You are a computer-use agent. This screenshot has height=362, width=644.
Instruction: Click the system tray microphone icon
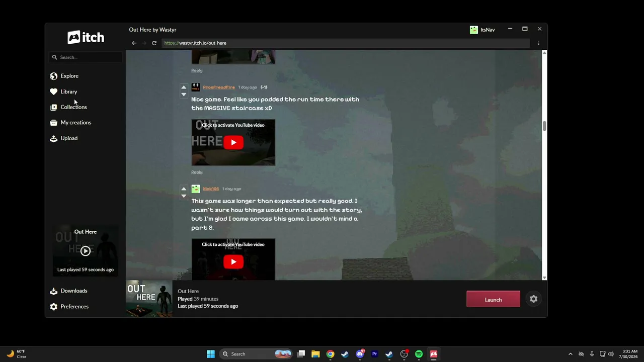pos(592,354)
